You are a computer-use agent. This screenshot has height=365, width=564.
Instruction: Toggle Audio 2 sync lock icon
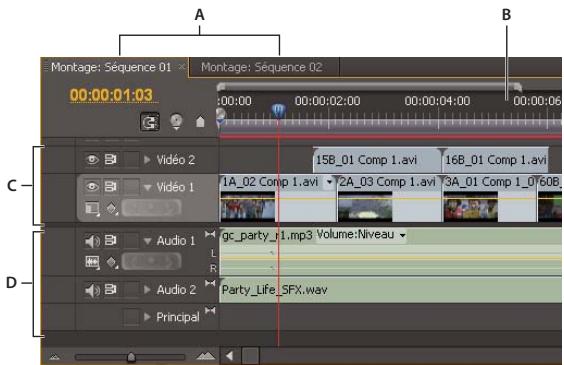coord(110,289)
